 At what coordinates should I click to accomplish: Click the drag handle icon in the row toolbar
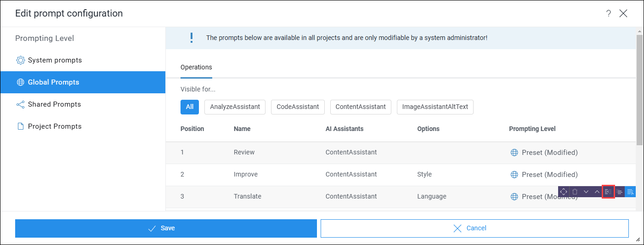[x=564, y=192]
